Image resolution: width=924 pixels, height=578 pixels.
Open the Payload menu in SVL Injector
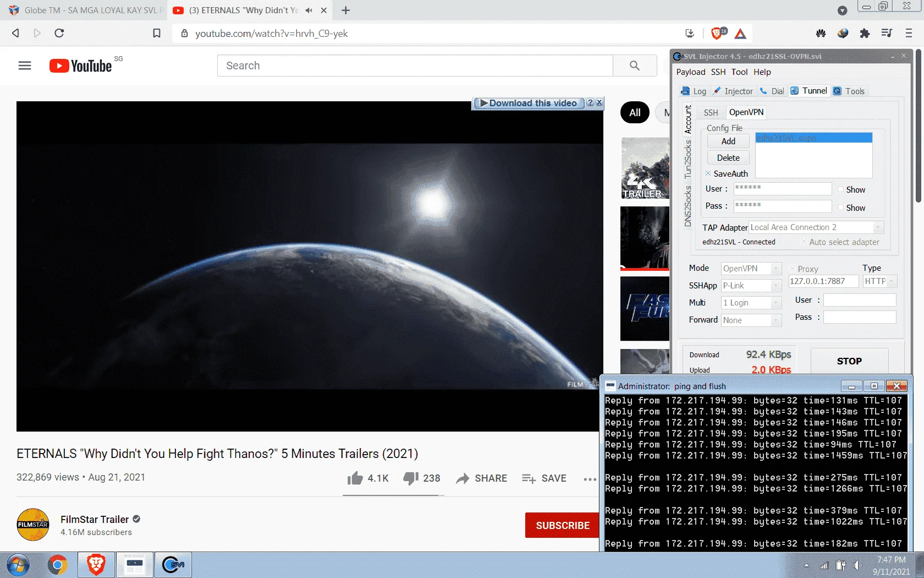pos(691,72)
